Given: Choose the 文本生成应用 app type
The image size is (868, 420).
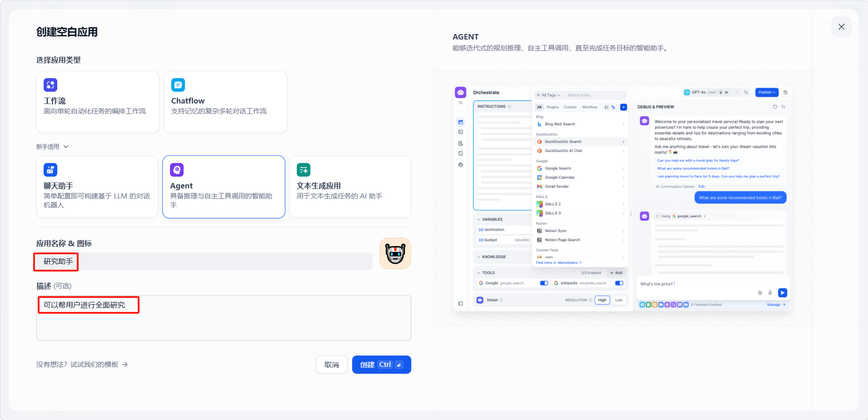Looking at the screenshot, I should 350,187.
